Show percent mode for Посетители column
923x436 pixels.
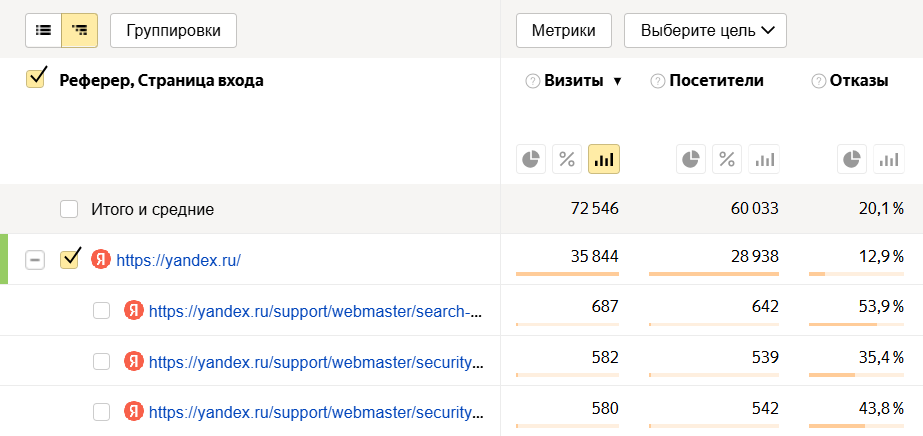(x=727, y=158)
